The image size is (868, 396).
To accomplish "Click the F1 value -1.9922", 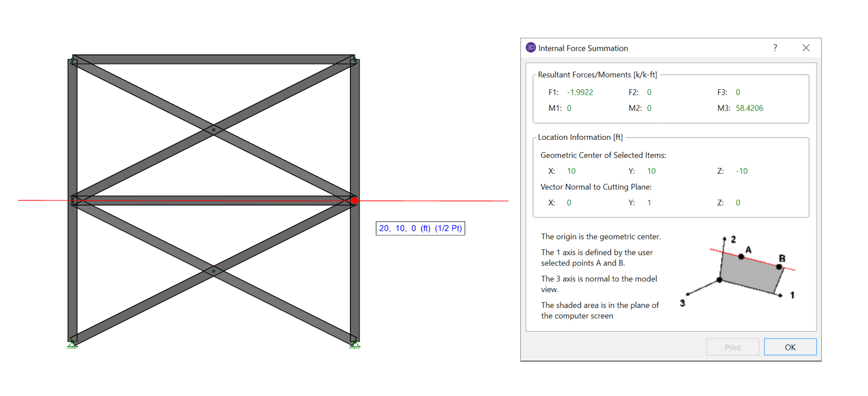I will click(x=580, y=93).
